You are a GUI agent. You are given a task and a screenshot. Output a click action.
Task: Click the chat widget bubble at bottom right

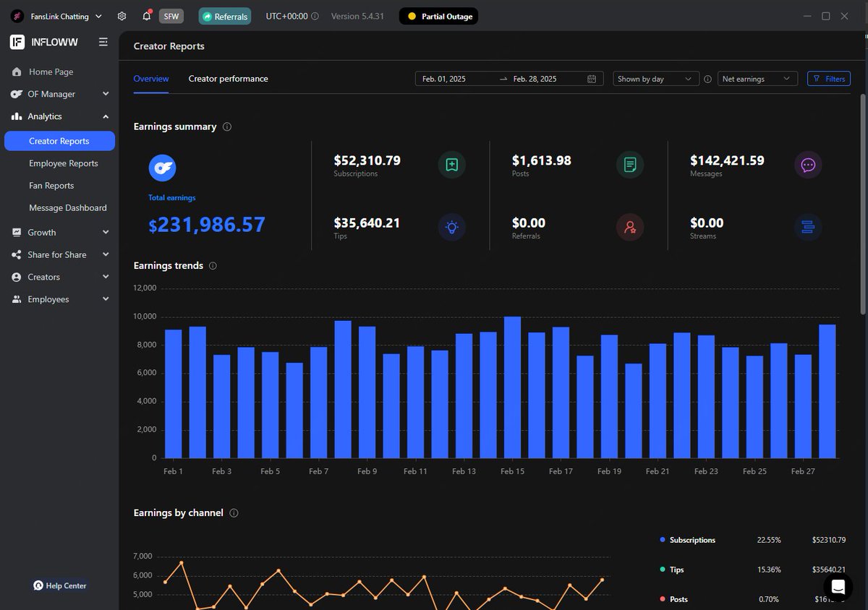click(838, 587)
